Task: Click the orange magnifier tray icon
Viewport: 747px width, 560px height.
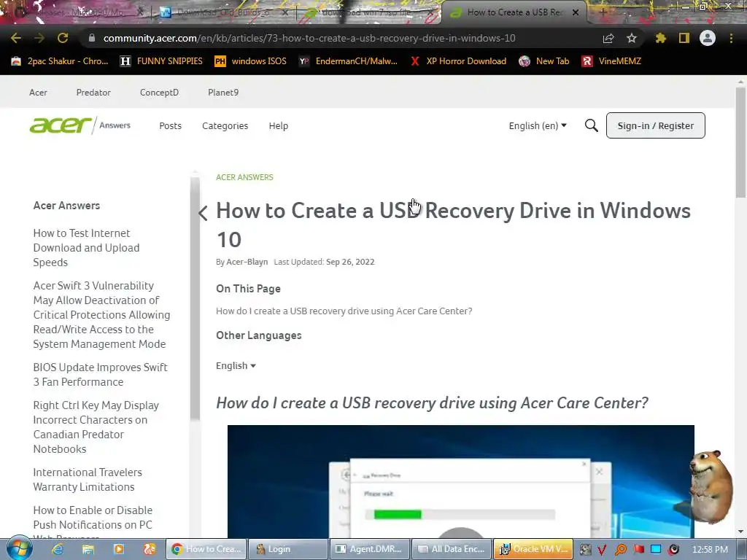Action: click(621, 550)
